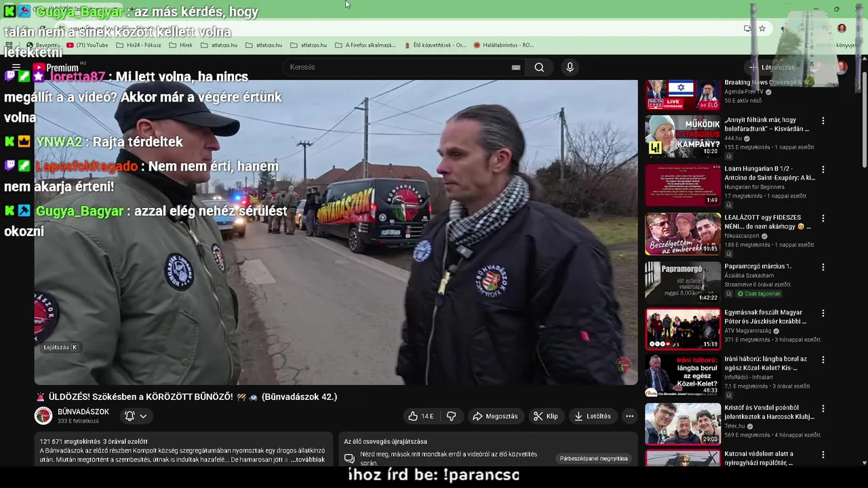This screenshot has width=868, height=488.
Task: Expand description with ...továbbiak
Action: 308,460
